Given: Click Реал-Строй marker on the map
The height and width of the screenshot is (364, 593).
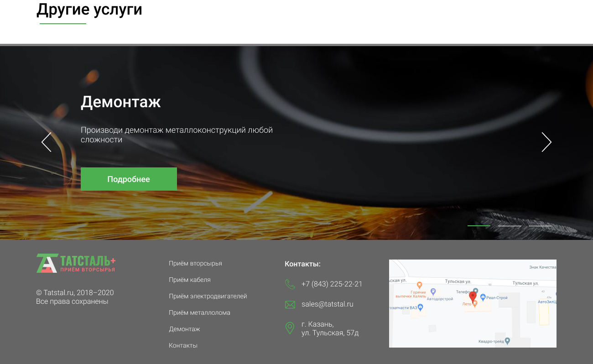Looking at the screenshot, I should [x=483, y=297].
